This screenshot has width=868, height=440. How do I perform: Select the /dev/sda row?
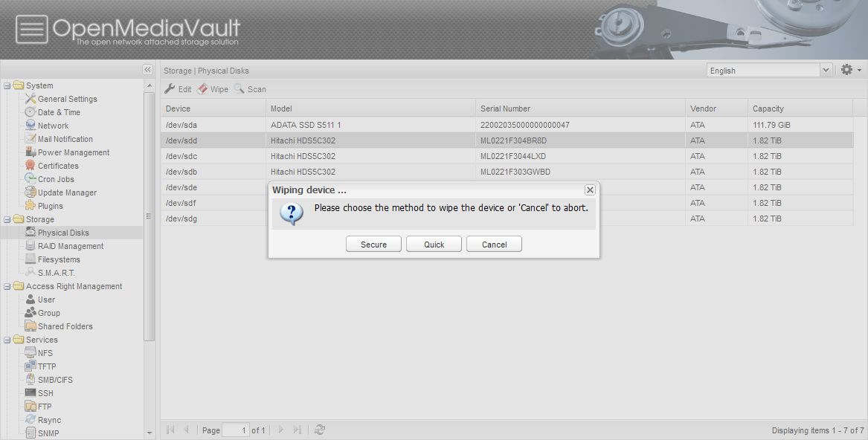(x=507, y=125)
